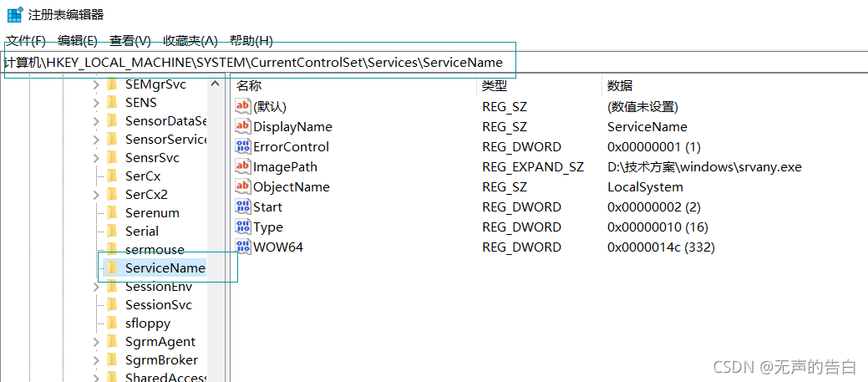Click the Serenum key label in tree
Screen dimensions: 868x382
click(x=152, y=212)
